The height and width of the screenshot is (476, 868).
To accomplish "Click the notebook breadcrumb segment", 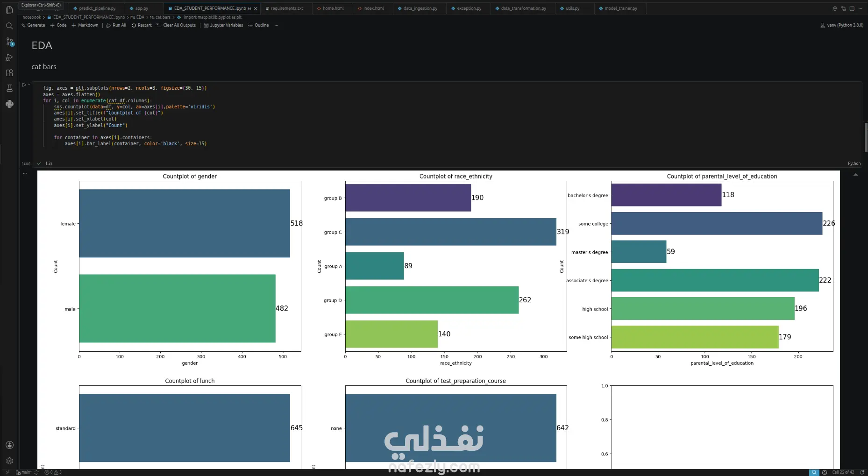I will click(x=32, y=17).
